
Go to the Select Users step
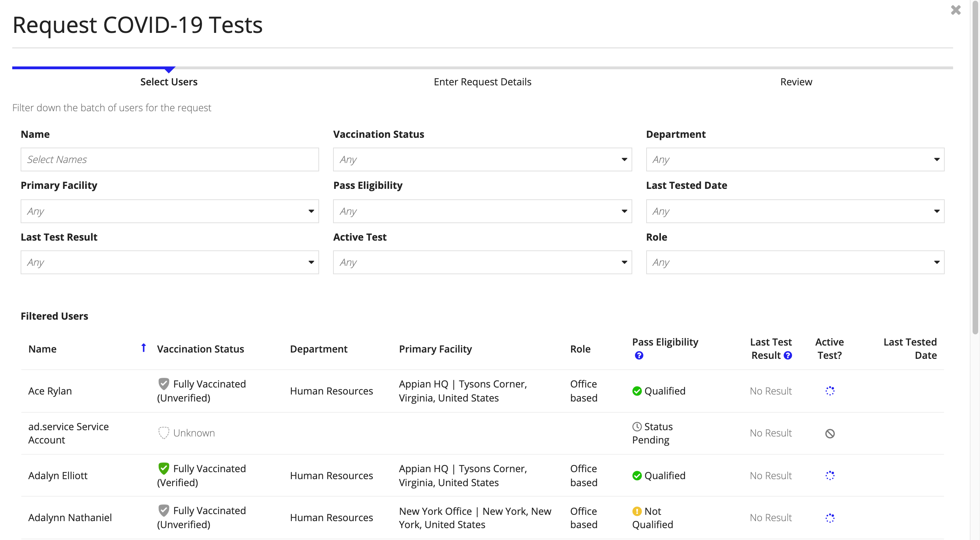pyautogui.click(x=169, y=82)
